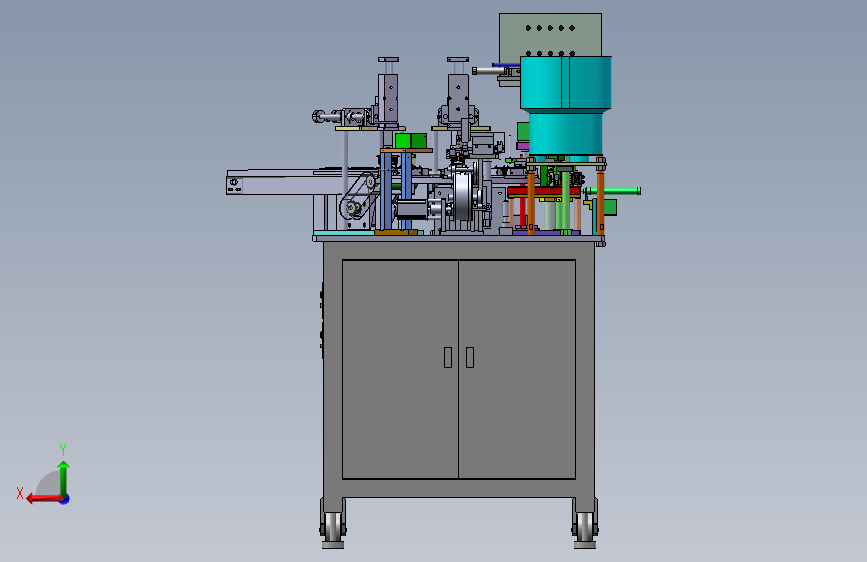Pick the right cabinet door handle
This screenshot has width=867, height=562.
click(x=470, y=357)
